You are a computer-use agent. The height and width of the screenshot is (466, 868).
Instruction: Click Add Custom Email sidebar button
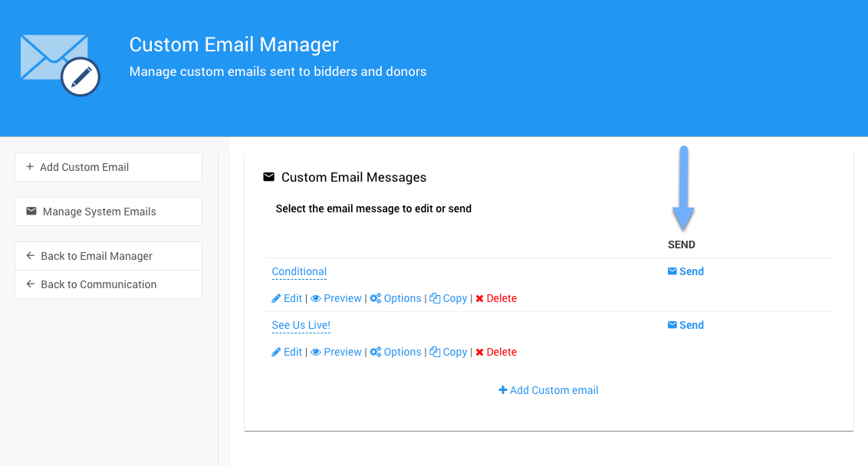[108, 167]
